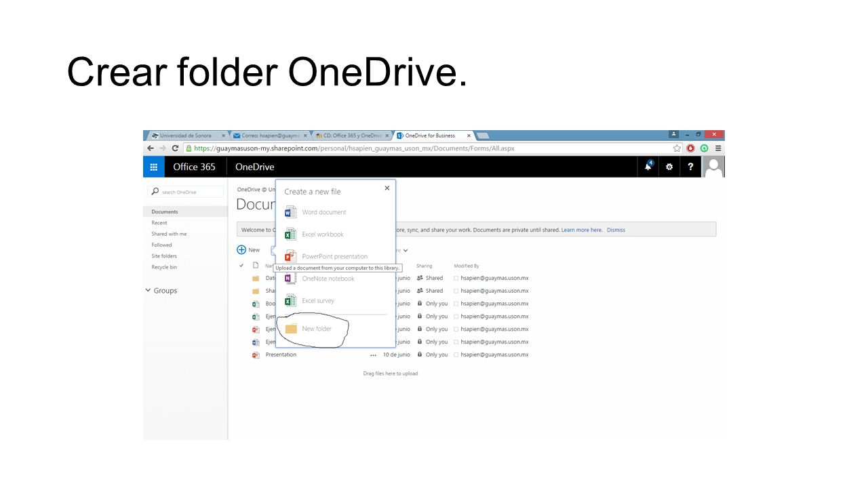Expand the Groups section
This screenshot has width=868, height=488.
point(149,290)
